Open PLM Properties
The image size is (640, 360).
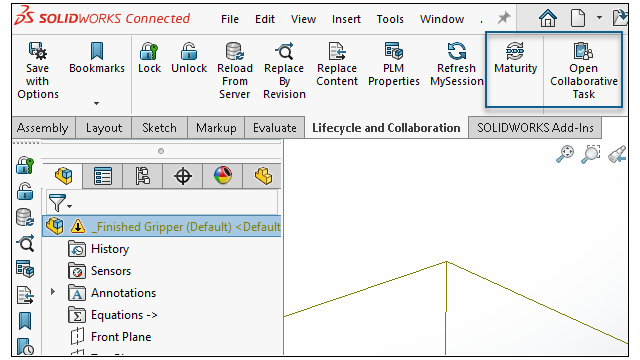click(x=393, y=64)
